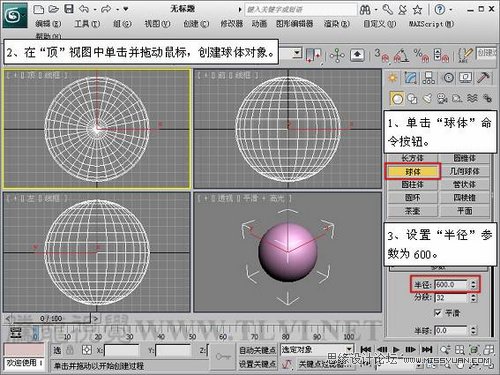Click the 管状体 (Tube) button
500x375 pixels.
tap(465, 184)
